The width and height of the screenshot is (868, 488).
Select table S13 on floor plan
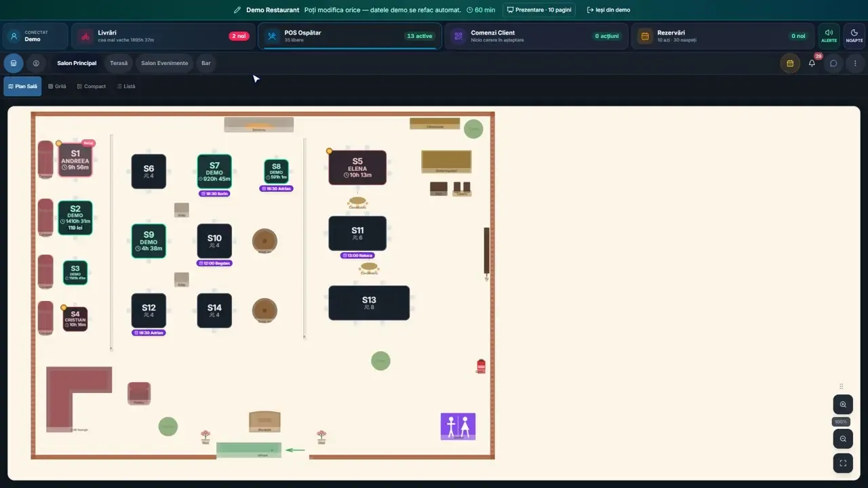[x=369, y=303]
